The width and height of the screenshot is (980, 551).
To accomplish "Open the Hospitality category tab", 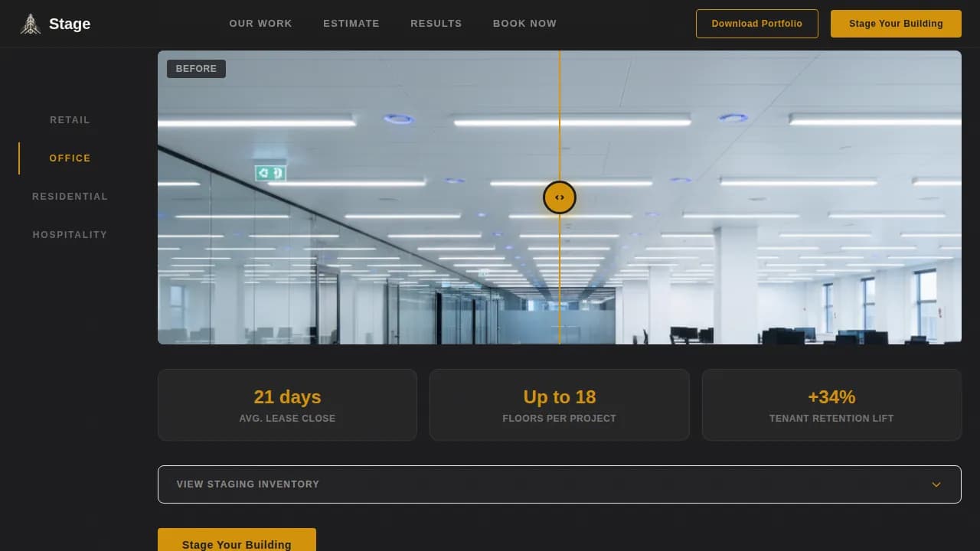I will click(x=70, y=235).
